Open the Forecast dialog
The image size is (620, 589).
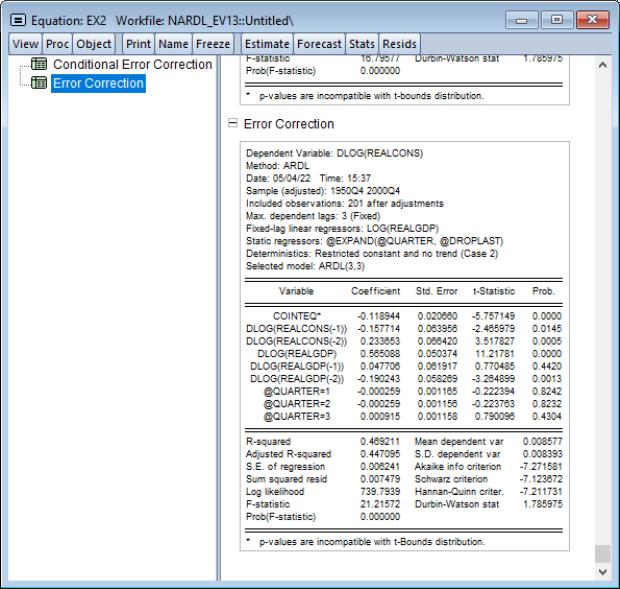[x=319, y=43]
